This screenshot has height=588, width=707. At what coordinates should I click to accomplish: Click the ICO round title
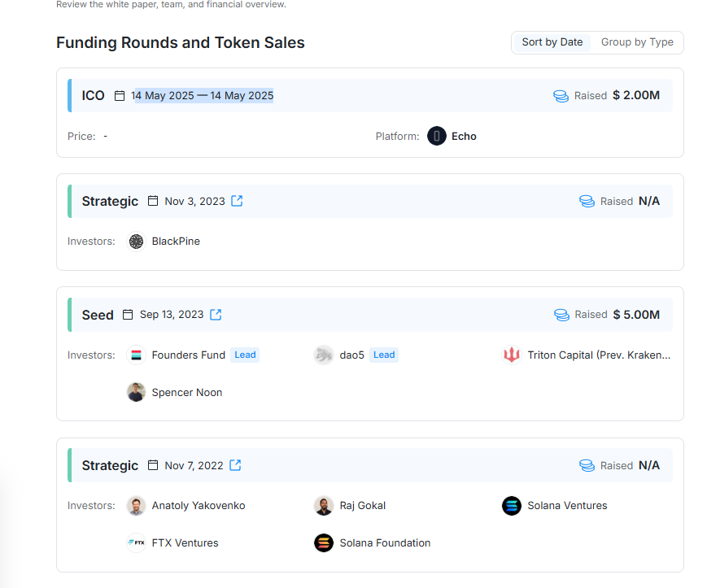point(93,95)
